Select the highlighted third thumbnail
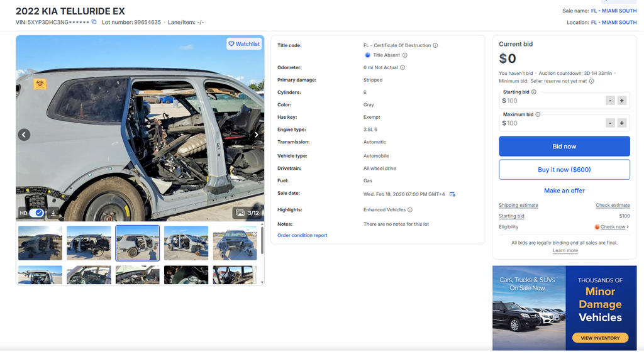Screen dimensions: 644x354 point(138,243)
